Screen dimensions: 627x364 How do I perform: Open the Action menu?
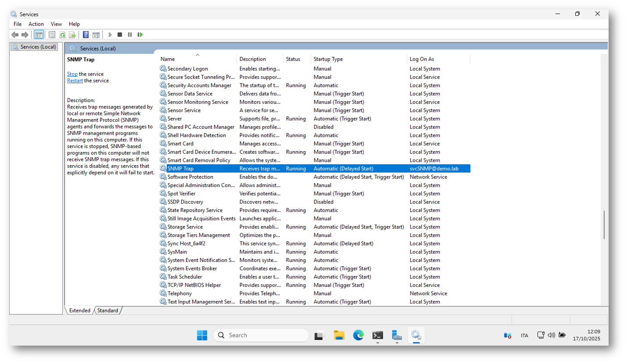(36, 24)
